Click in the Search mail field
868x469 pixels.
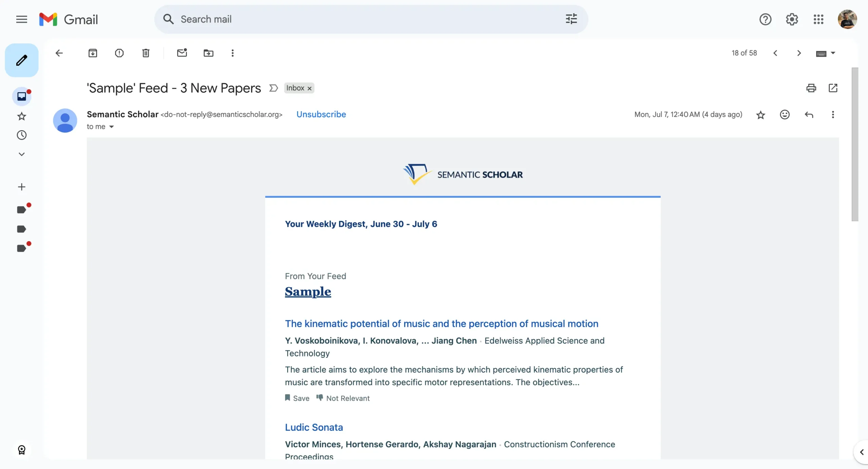click(x=371, y=19)
